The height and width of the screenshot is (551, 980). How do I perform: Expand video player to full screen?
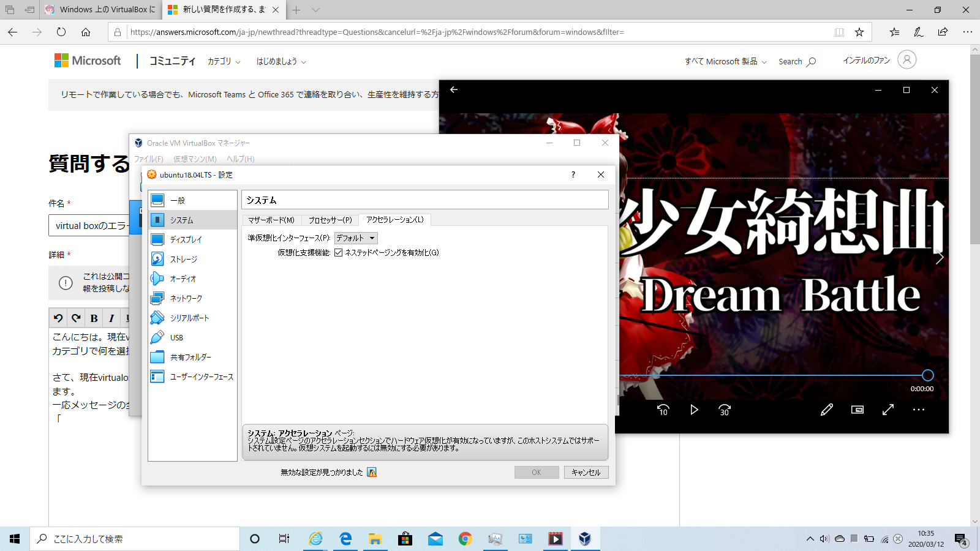coord(888,410)
